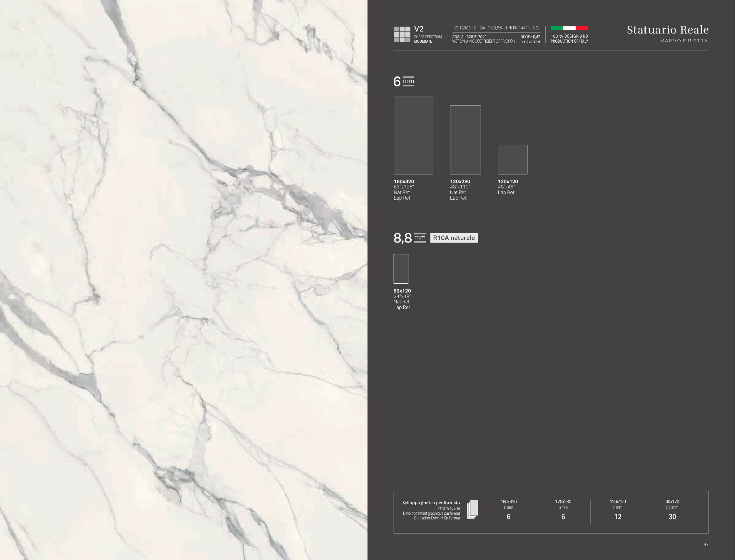Click the MARMO E PIETRA subtitle
This screenshot has width=735, height=560.
click(x=684, y=41)
